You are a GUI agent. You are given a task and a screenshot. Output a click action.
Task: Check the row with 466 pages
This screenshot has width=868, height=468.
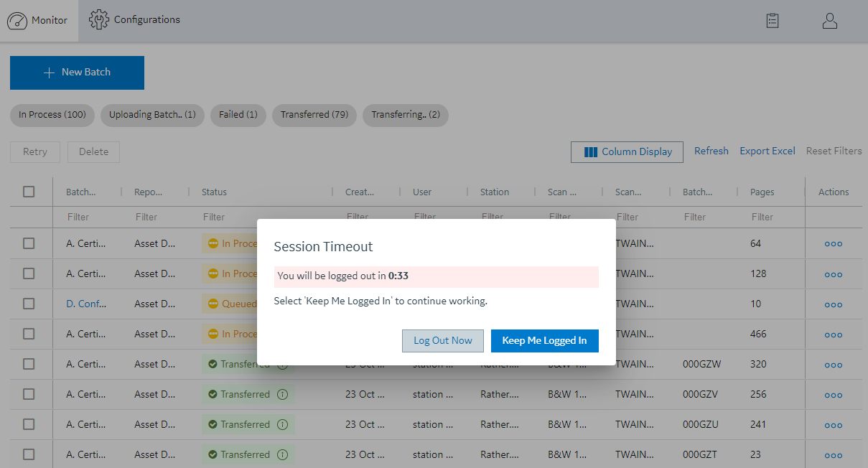(x=29, y=334)
